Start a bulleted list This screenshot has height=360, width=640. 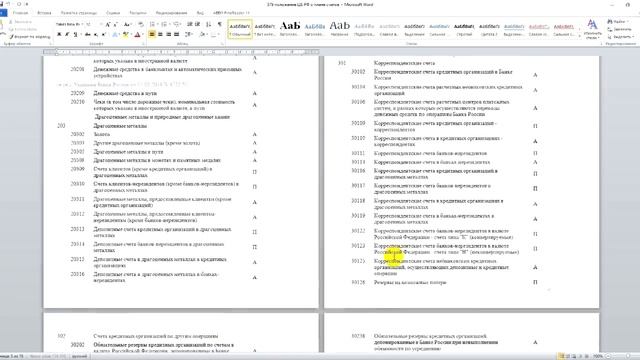152,24
